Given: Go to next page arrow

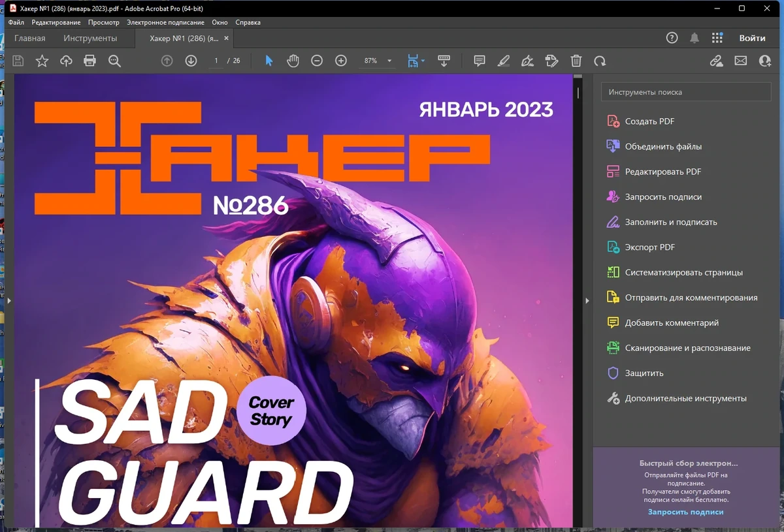Looking at the screenshot, I should click(x=191, y=61).
